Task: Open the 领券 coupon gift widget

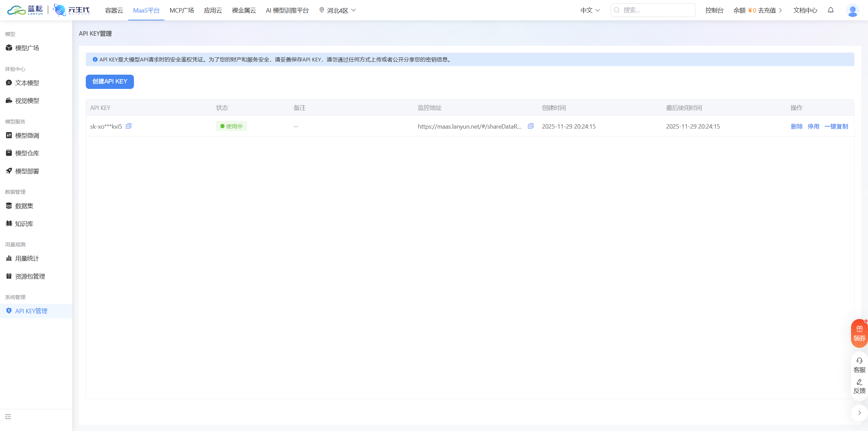Action: (859, 333)
